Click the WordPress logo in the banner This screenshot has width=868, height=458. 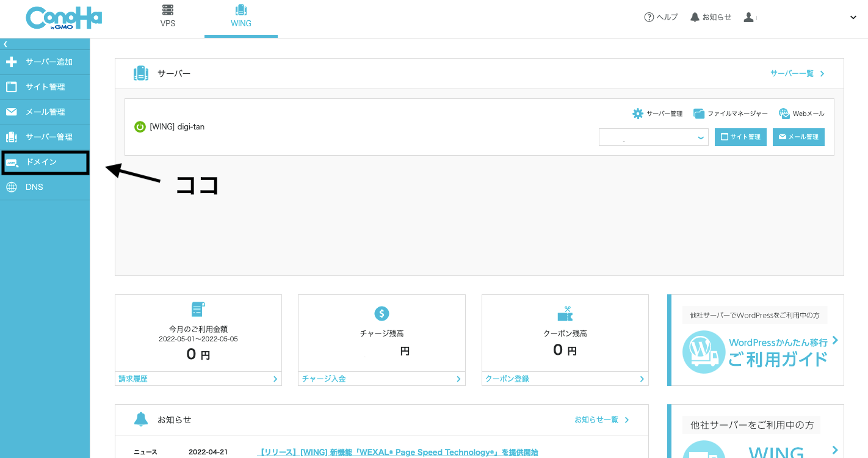point(704,352)
